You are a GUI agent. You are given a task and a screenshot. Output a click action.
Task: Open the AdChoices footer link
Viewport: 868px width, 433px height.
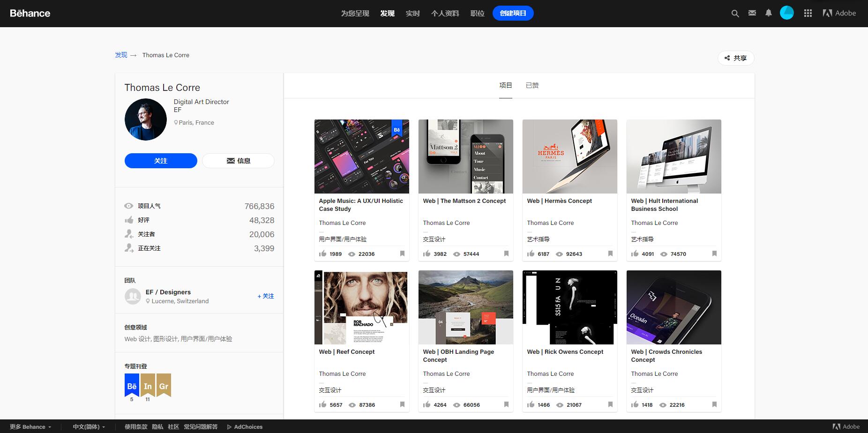pos(245,427)
